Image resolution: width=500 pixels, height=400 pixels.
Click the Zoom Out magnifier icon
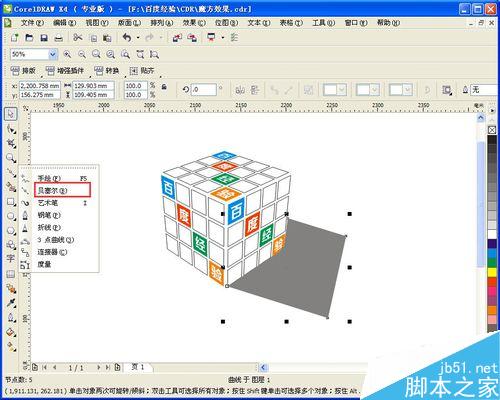82,54
